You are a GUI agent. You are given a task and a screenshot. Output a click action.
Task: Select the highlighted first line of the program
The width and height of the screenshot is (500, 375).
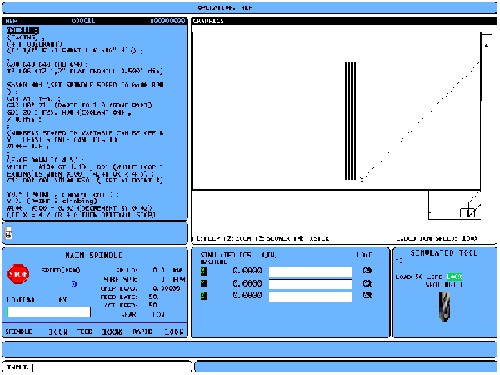23,31
